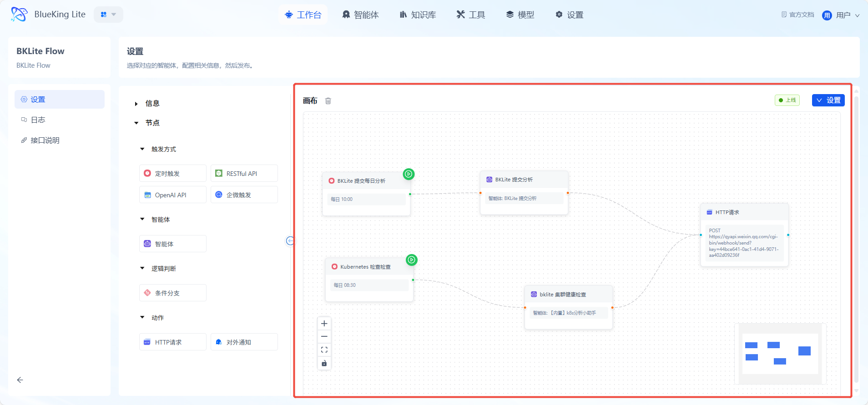This screenshot has width=868, height=405.
Task: Collapse the 智能体 node group
Action: [142, 219]
